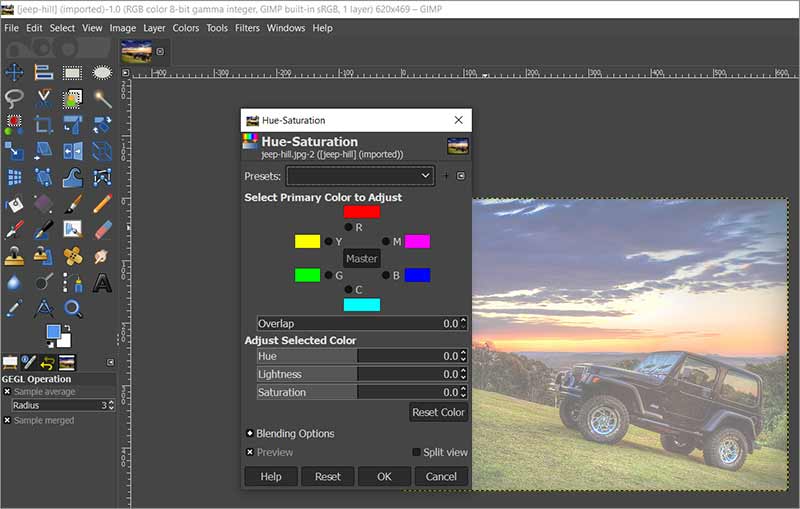Click the Master button

(362, 259)
